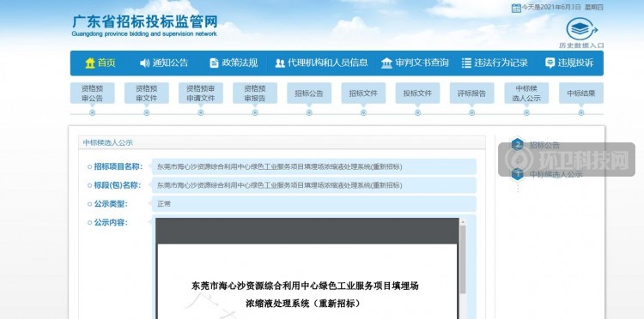Open 政策法规 menu item

click(x=240, y=63)
